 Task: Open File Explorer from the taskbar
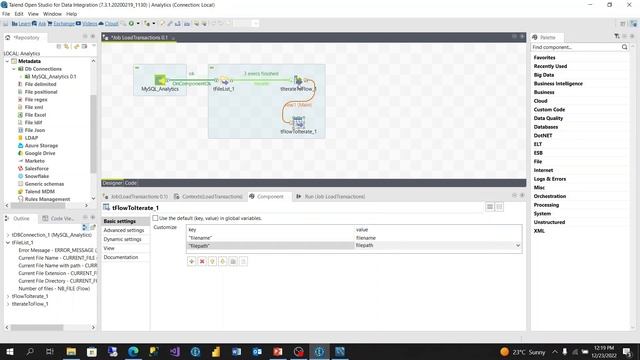click(71, 351)
